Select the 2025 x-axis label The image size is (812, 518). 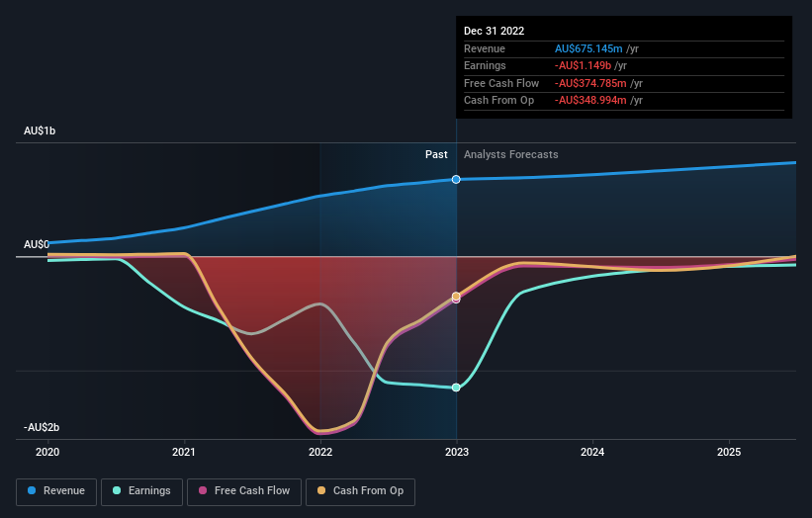pos(729,453)
